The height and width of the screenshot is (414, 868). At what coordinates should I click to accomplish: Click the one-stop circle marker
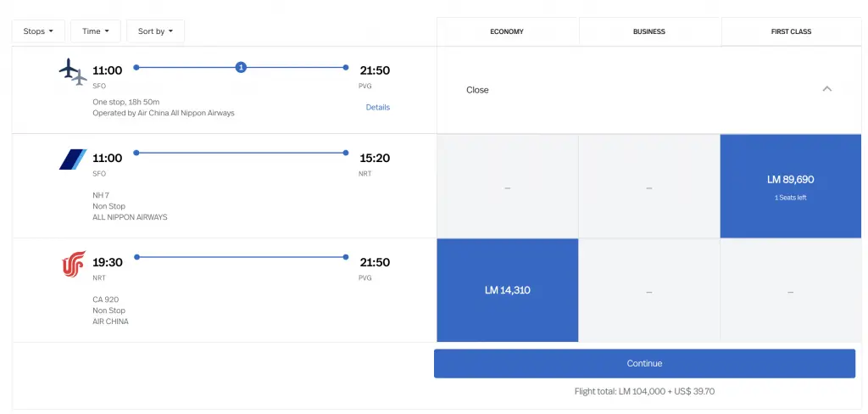point(241,67)
